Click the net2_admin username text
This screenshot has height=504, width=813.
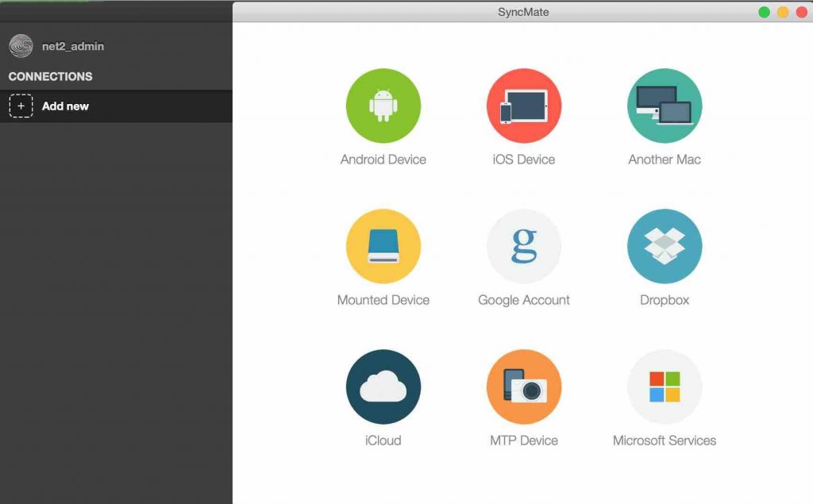tap(72, 45)
